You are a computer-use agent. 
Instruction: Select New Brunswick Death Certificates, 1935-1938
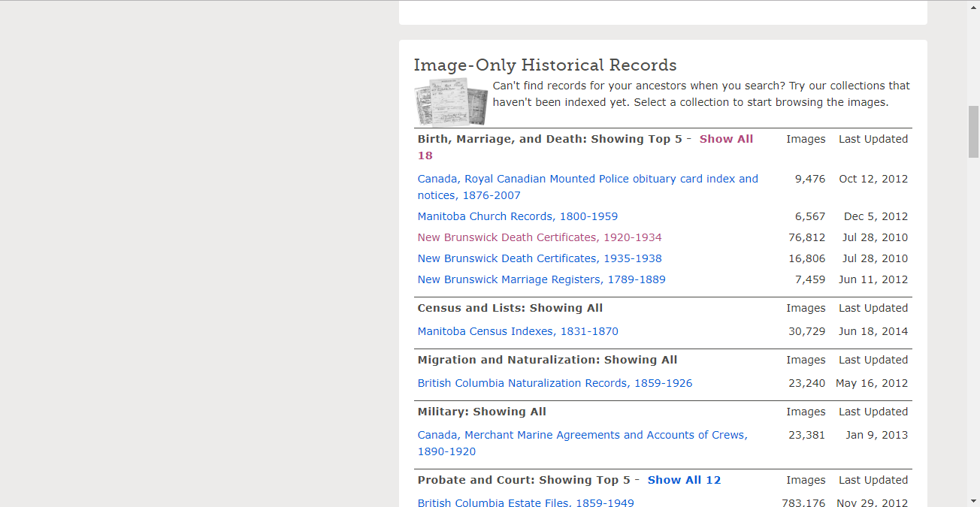[539, 258]
